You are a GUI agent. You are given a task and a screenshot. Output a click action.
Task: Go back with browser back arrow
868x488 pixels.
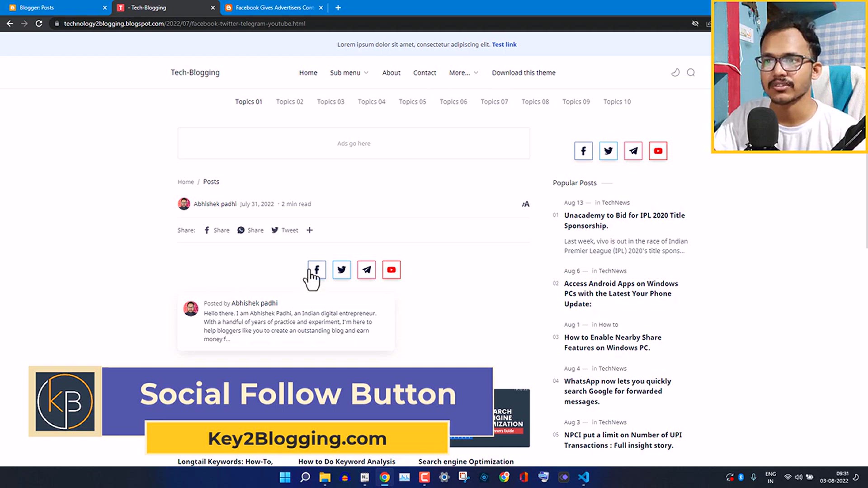click(x=10, y=23)
